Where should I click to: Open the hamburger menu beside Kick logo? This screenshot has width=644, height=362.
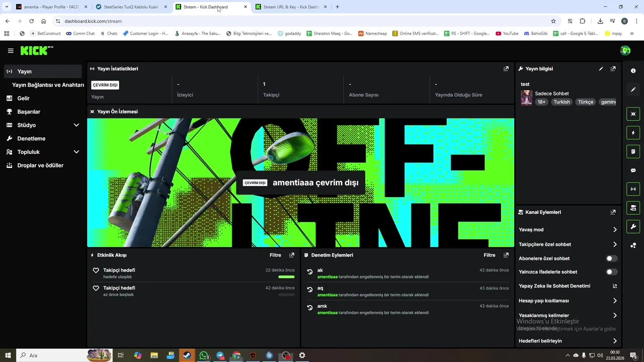pos(11,51)
